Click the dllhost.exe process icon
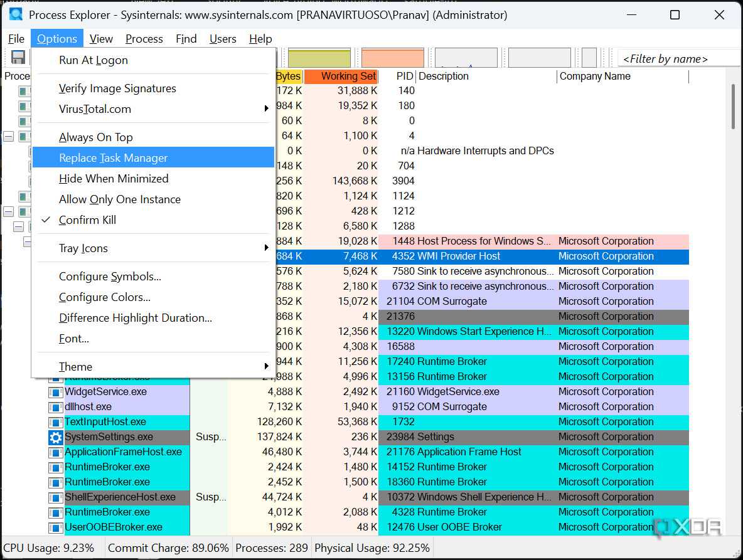The image size is (743, 560). (x=55, y=407)
